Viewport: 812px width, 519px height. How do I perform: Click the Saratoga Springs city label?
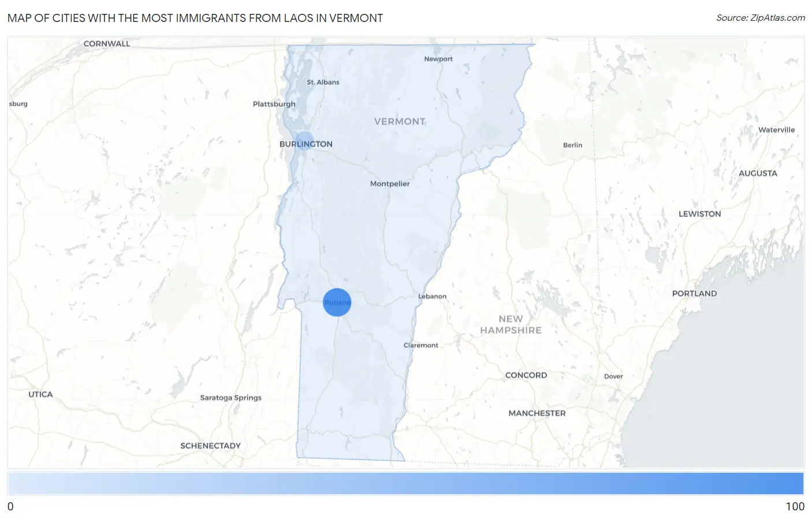(x=230, y=398)
